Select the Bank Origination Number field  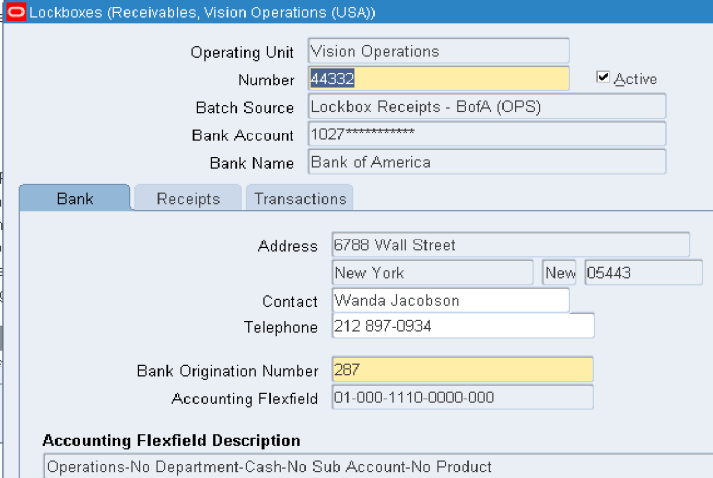tap(462, 370)
